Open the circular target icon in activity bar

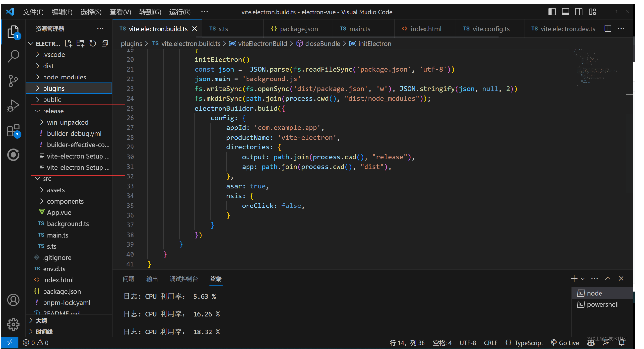pos(13,155)
